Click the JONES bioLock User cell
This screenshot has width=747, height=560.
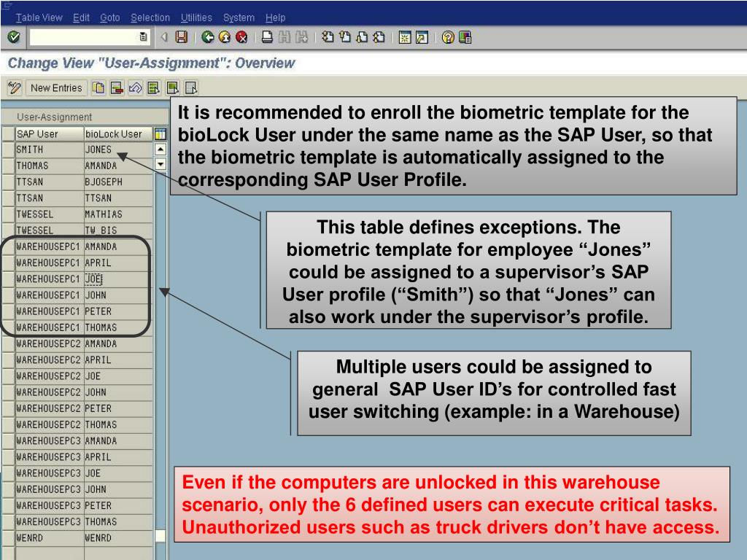118,149
